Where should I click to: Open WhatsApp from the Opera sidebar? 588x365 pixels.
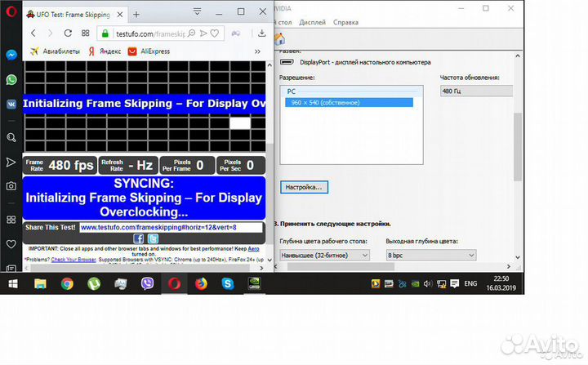[x=11, y=79]
